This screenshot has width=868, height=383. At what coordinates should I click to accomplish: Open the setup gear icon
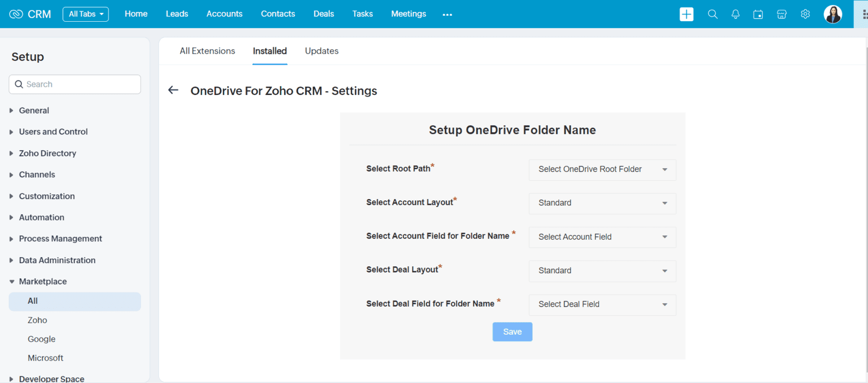[805, 14]
